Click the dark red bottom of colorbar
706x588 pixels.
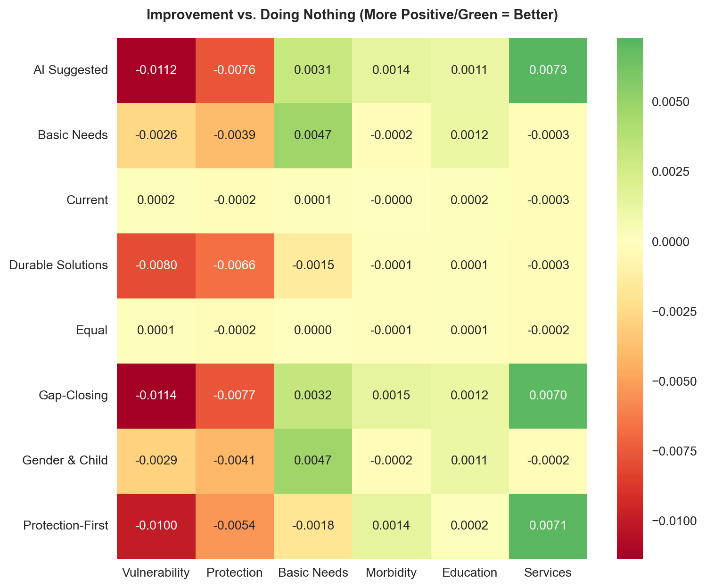click(x=630, y=553)
